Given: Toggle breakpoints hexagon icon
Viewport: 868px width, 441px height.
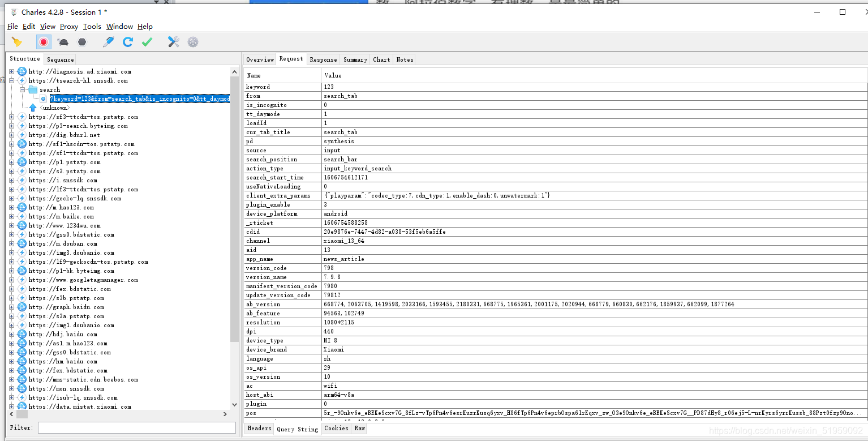Looking at the screenshot, I should (x=82, y=42).
